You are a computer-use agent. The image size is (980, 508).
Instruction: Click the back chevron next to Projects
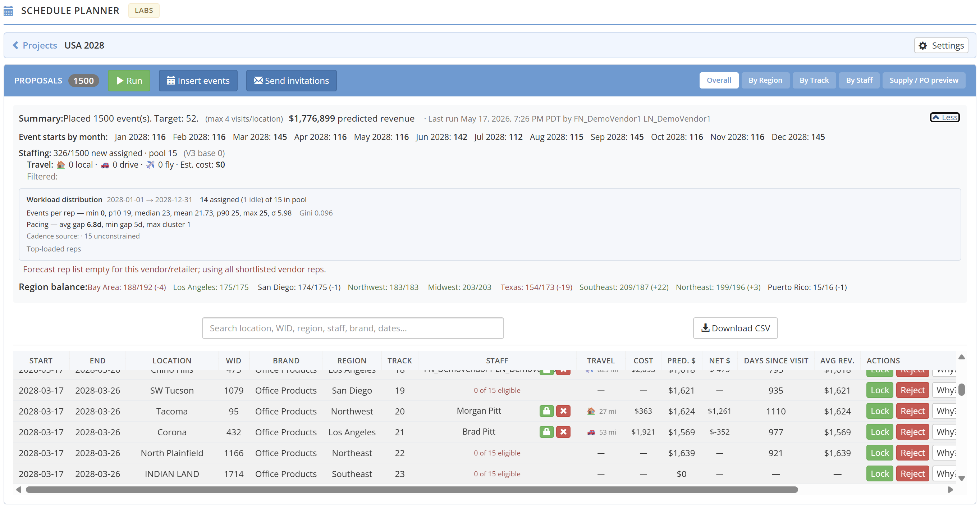[x=15, y=45]
